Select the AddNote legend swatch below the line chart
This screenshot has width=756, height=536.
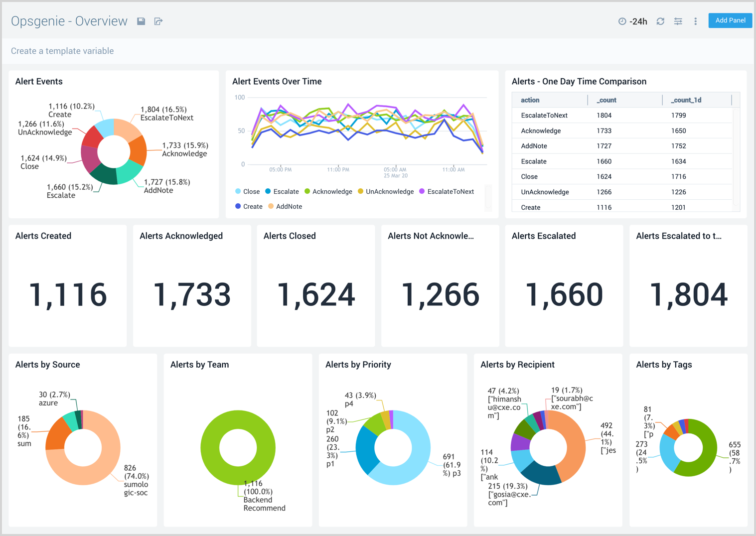272,206
